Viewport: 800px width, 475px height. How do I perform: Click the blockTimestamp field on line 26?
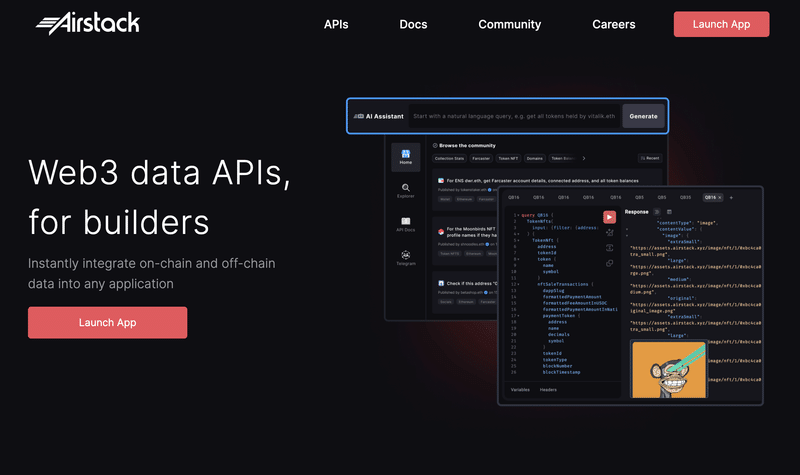(x=561, y=372)
